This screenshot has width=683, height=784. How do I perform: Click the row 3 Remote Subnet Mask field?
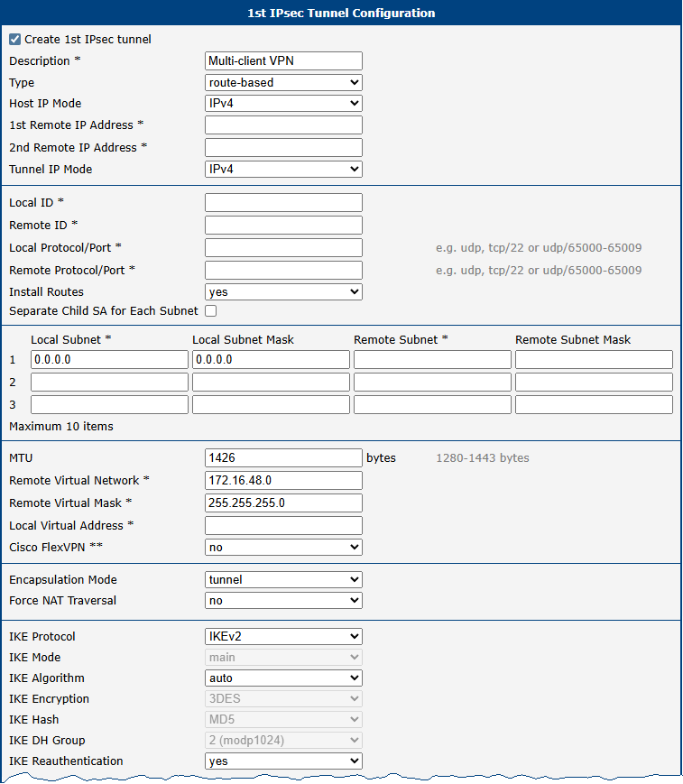pos(594,404)
